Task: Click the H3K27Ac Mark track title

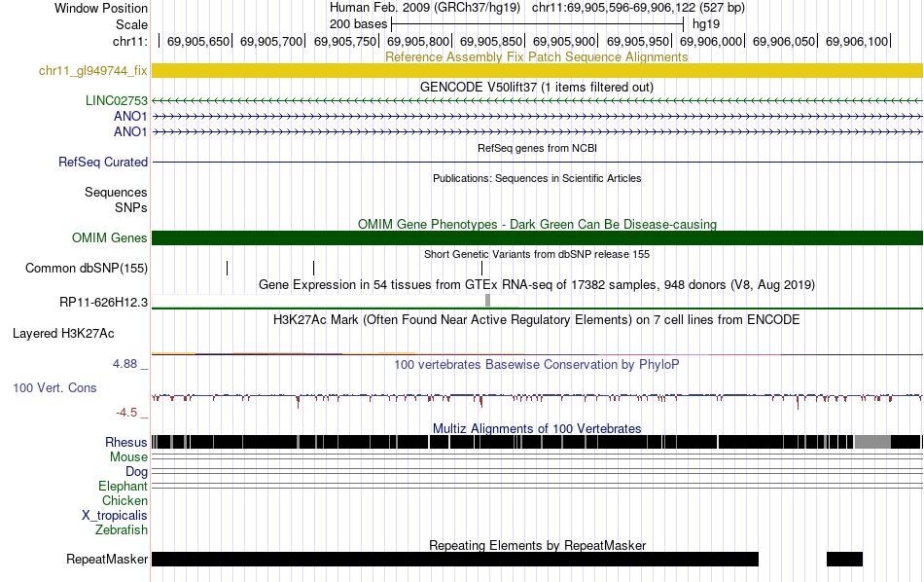Action: [537, 320]
